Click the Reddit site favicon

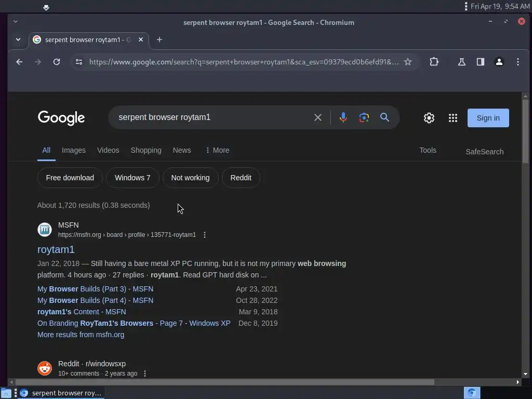(x=45, y=368)
